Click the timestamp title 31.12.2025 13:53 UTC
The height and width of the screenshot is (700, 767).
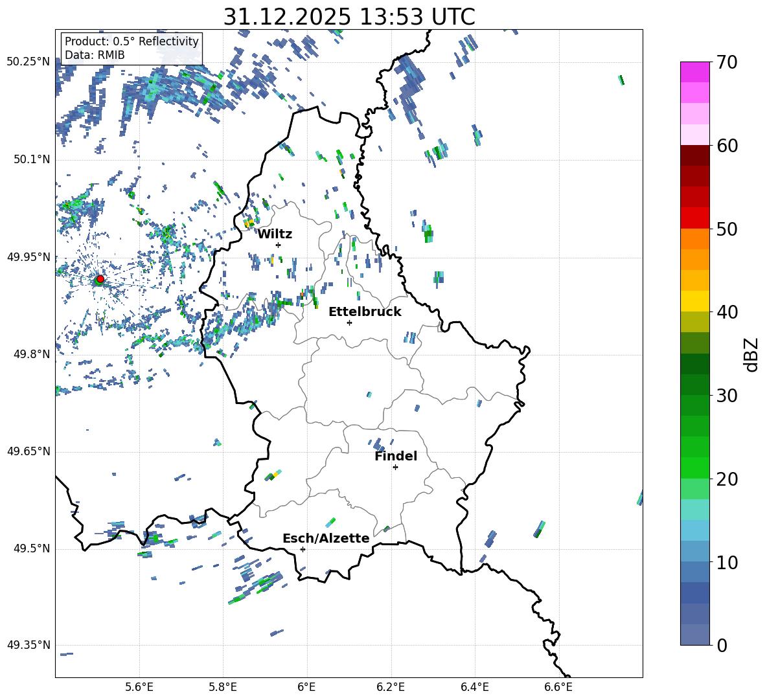349,17
